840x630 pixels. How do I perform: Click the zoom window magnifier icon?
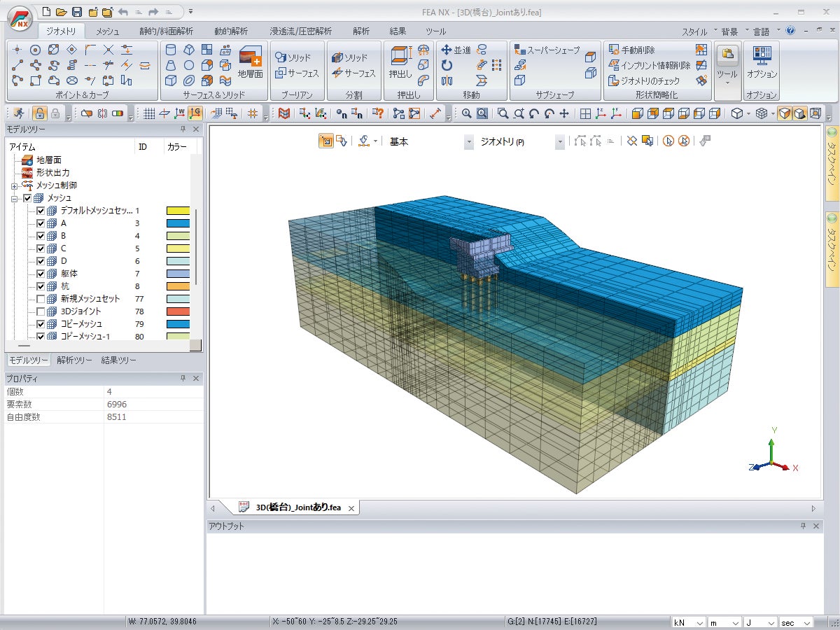[503, 113]
